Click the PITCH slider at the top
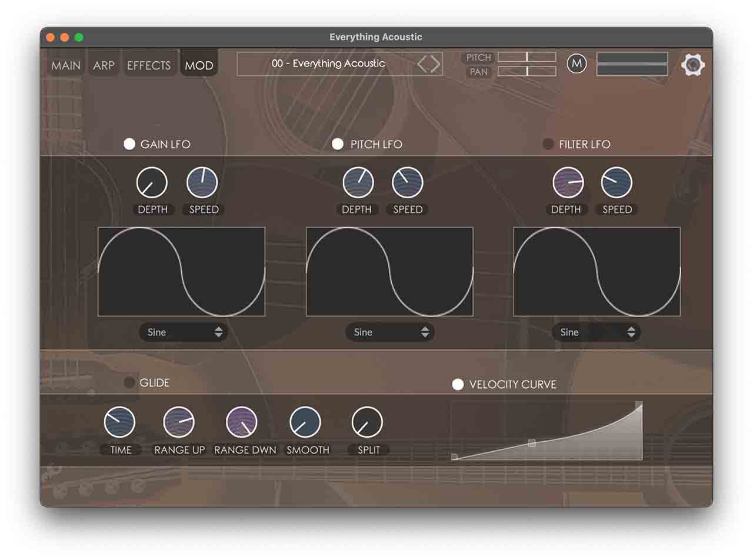The width and height of the screenshot is (753, 560). [527, 57]
